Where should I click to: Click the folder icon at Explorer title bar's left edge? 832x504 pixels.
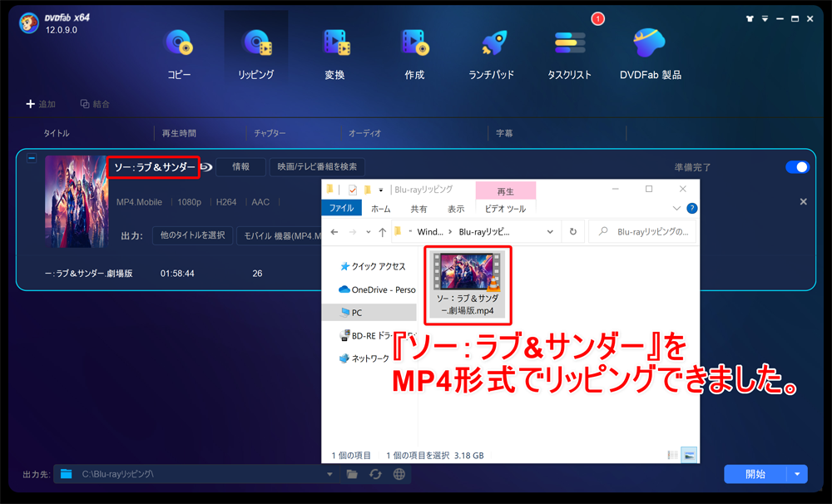click(330, 189)
